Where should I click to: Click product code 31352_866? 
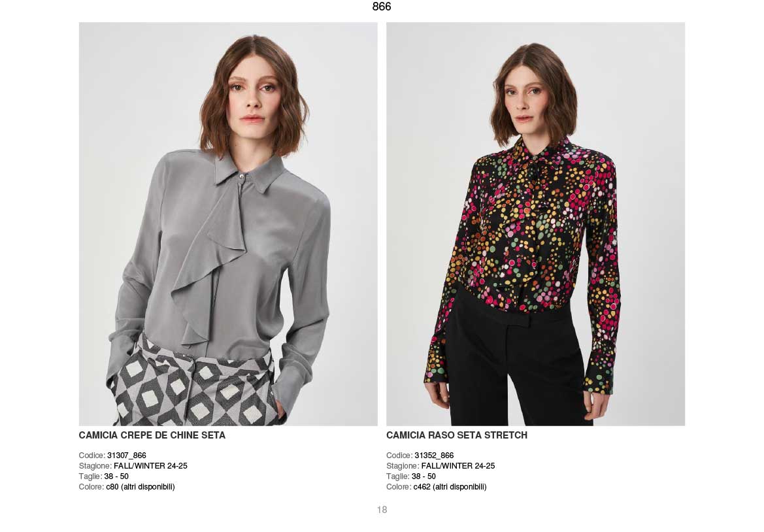pyautogui.click(x=434, y=456)
